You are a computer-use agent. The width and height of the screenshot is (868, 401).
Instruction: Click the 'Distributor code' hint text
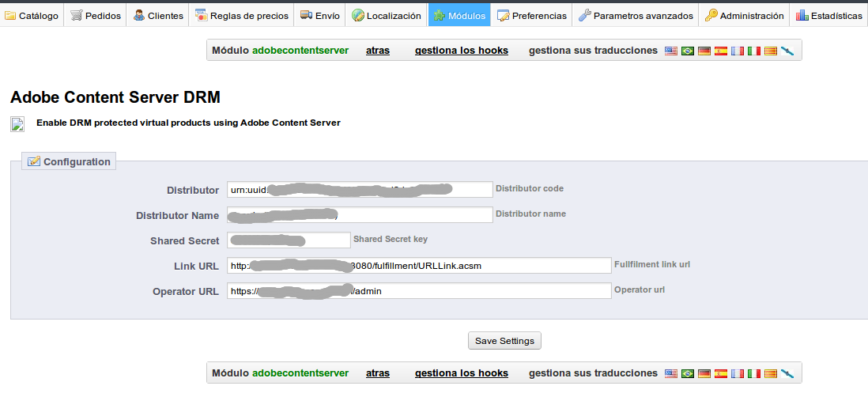click(530, 188)
